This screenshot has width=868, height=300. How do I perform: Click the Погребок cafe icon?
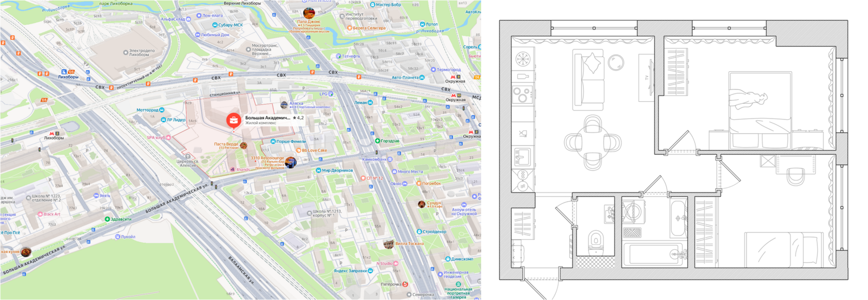[419, 183]
